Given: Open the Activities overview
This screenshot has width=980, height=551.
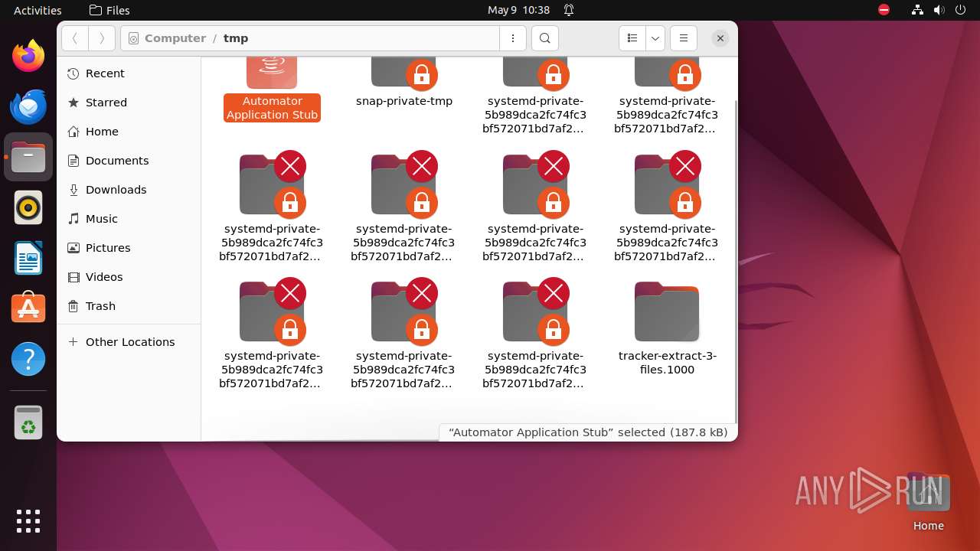Looking at the screenshot, I should (x=38, y=10).
